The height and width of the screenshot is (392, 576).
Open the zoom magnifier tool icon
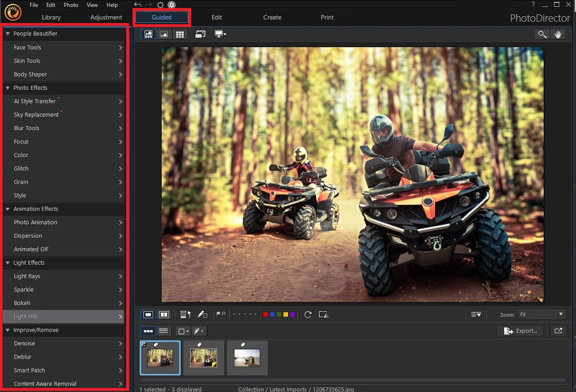click(542, 34)
